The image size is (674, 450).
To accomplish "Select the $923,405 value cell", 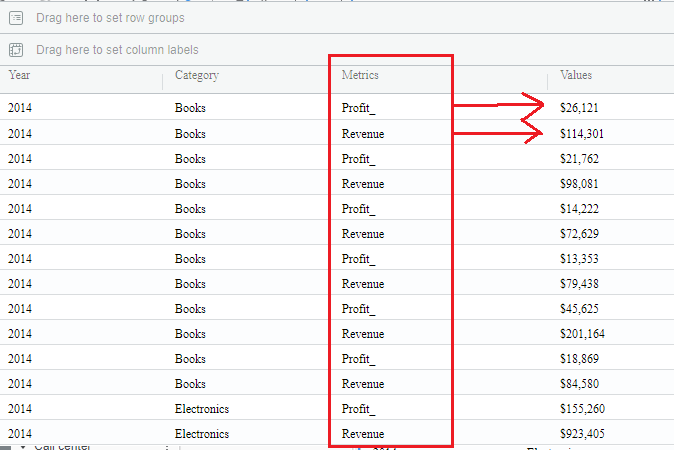I will (582, 434).
